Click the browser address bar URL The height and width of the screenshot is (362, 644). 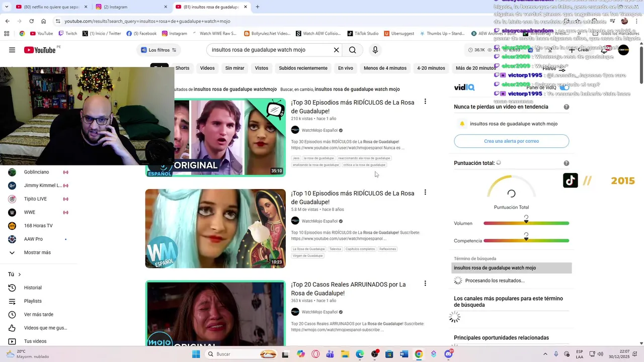[x=147, y=21]
